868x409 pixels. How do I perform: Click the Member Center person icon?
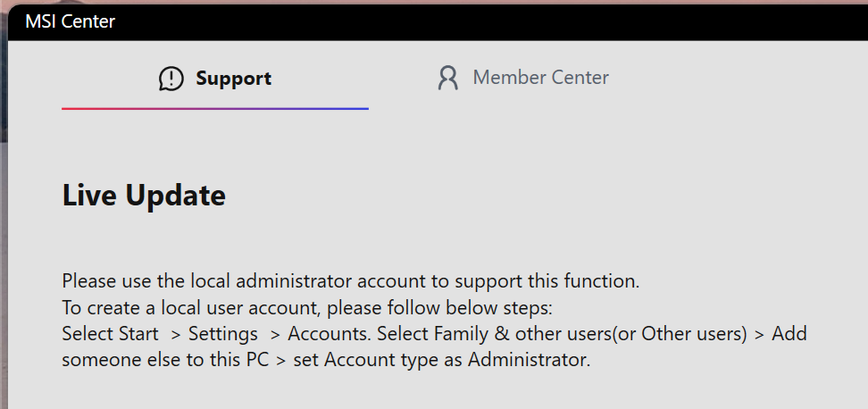pyautogui.click(x=447, y=79)
